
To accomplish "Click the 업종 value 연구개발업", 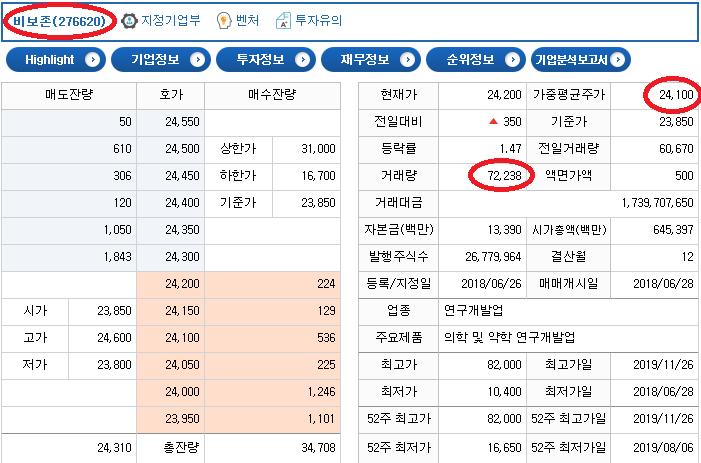I will pyautogui.click(x=473, y=311).
